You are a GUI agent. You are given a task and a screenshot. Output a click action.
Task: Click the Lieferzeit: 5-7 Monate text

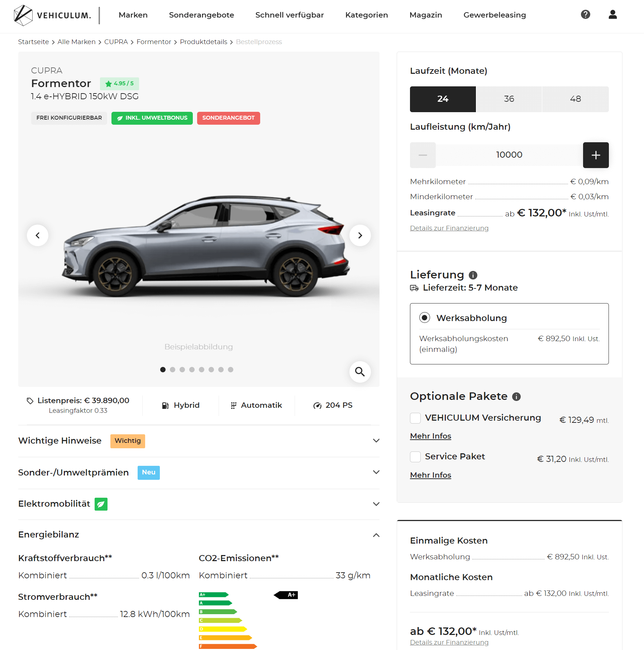470,288
